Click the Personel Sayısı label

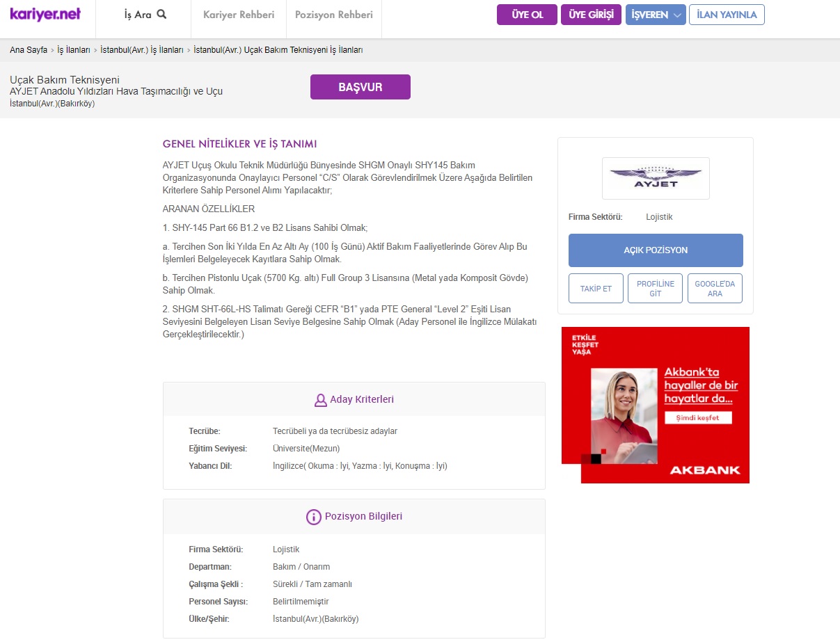(219, 602)
